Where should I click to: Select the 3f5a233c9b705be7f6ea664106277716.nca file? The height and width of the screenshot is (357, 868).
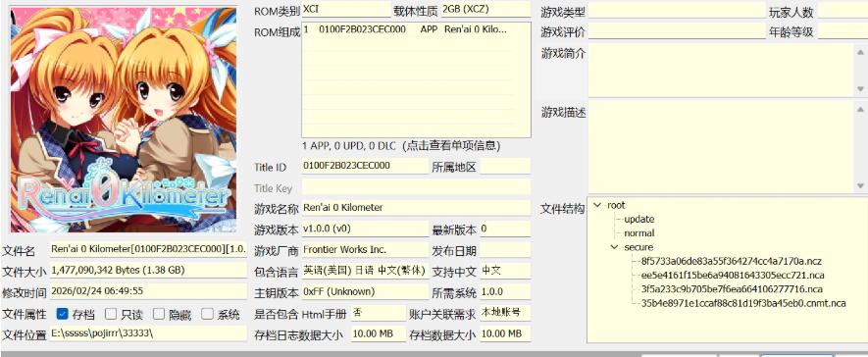click(x=732, y=289)
